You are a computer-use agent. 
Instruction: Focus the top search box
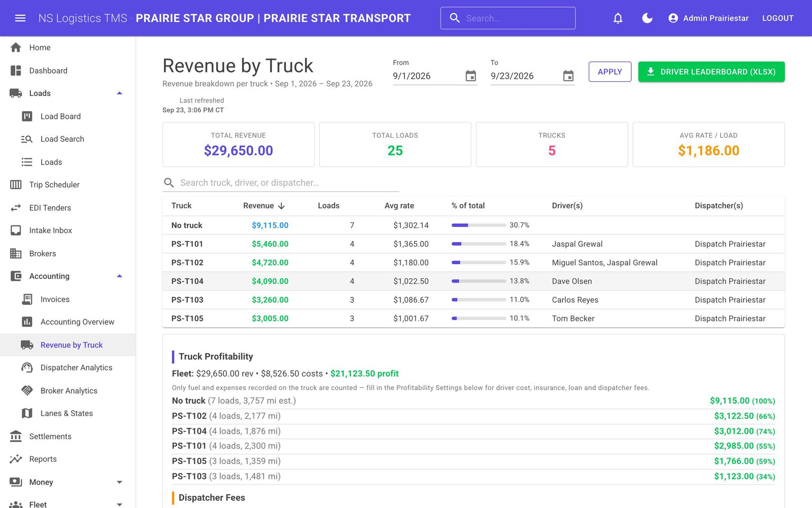pos(508,18)
